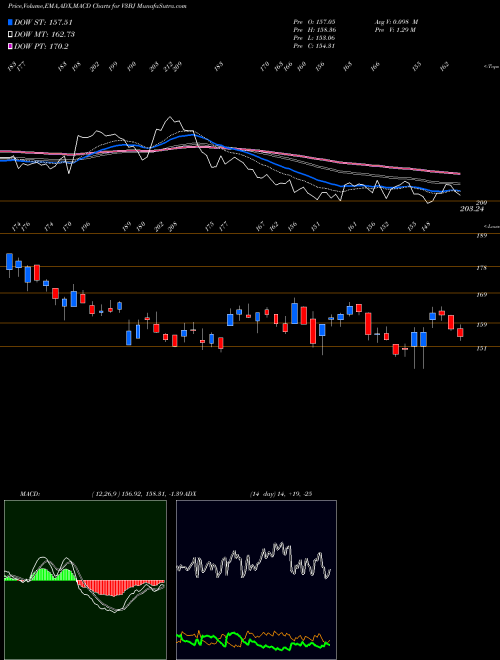Select the DOW PT 170.2 legend text
The image size is (500, 660).
41,46
